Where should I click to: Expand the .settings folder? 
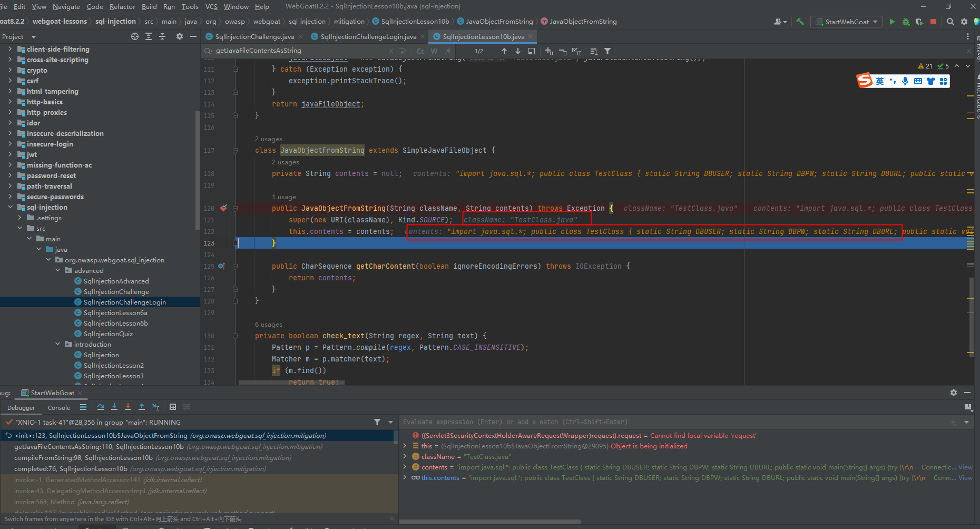click(x=20, y=218)
